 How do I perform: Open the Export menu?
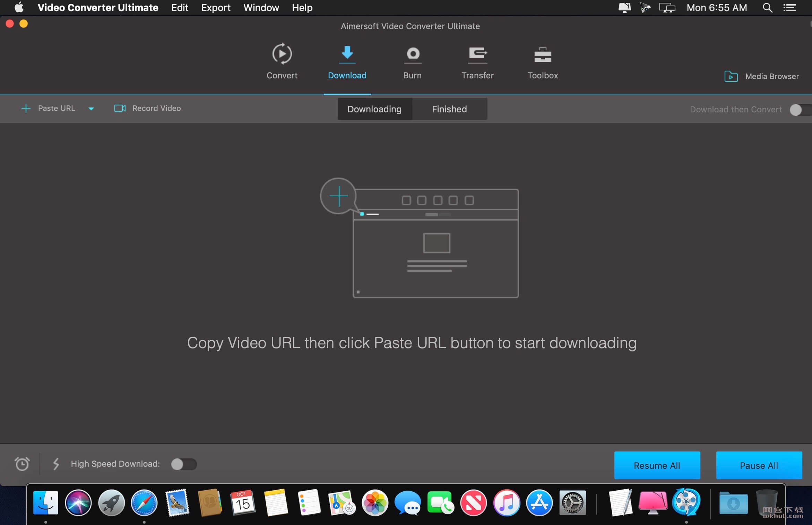pos(216,8)
